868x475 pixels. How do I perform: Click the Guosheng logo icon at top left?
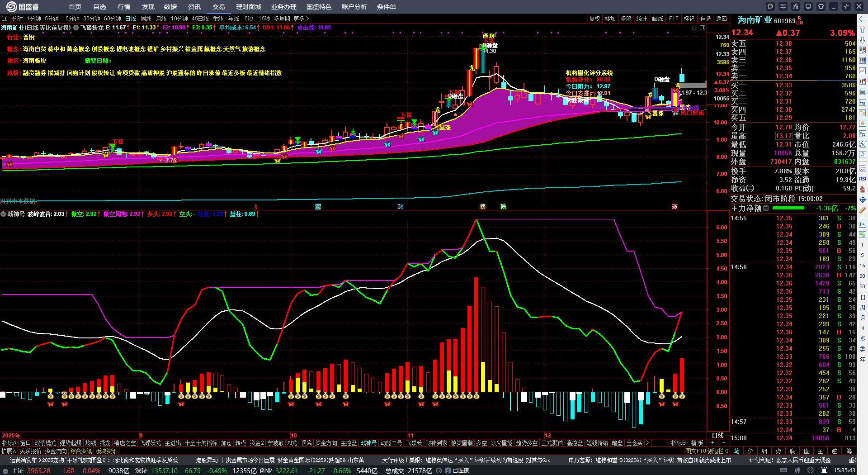click(x=11, y=7)
